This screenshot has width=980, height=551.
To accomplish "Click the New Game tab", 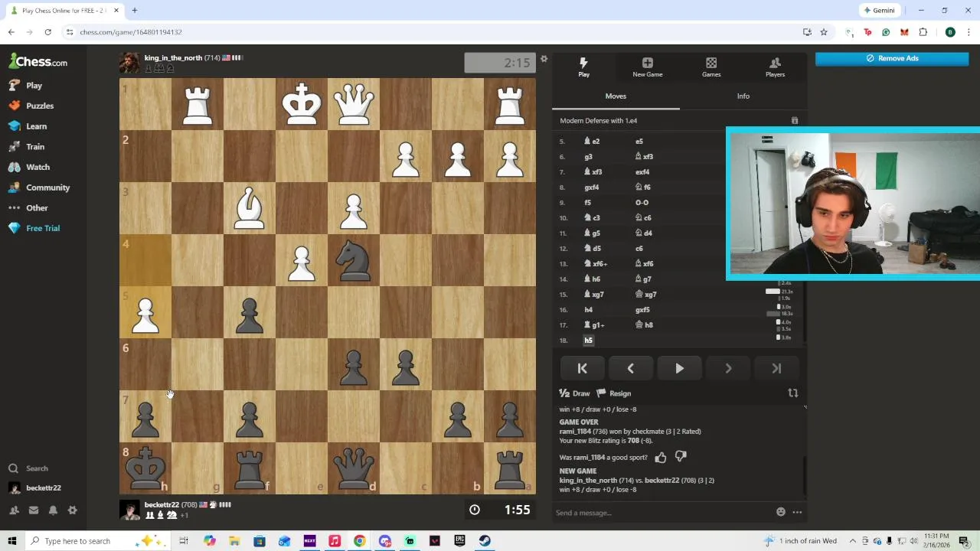I will (x=648, y=67).
